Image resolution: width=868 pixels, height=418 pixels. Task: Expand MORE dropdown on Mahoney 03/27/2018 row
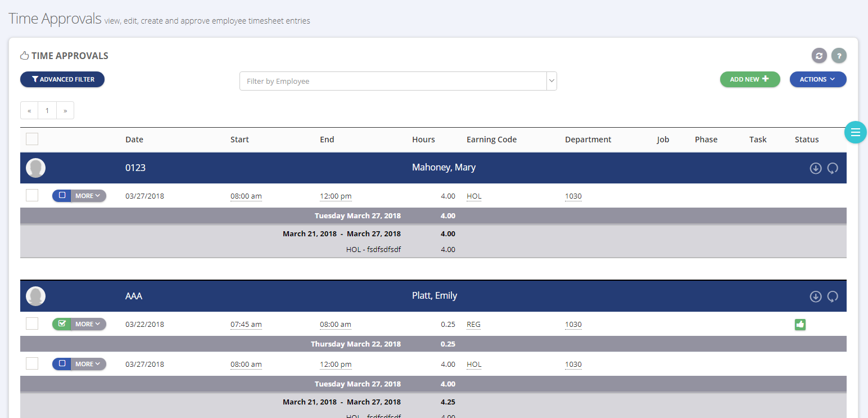[88, 196]
